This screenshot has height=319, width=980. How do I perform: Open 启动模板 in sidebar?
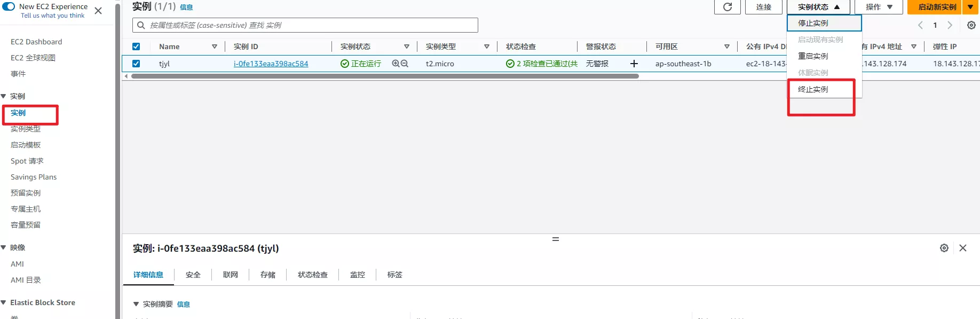pyautogui.click(x=26, y=145)
